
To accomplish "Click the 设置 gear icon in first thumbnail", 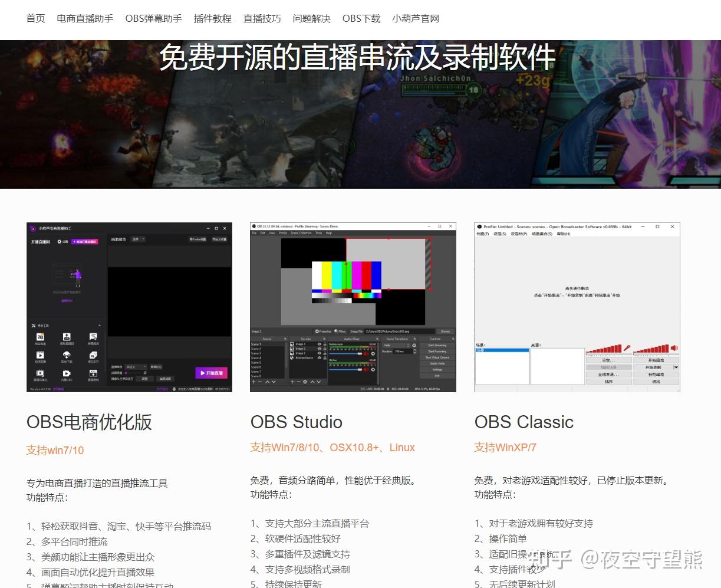I will pos(60,242).
